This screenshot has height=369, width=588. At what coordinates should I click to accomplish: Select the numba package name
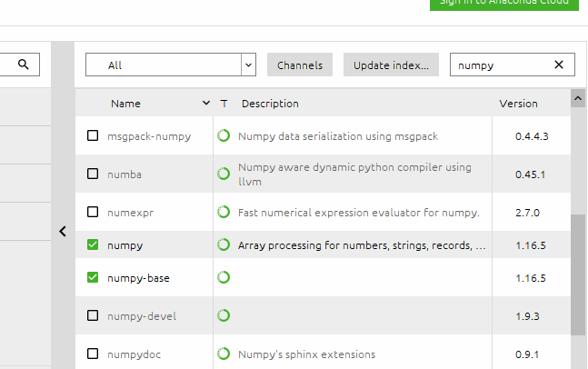tap(125, 175)
